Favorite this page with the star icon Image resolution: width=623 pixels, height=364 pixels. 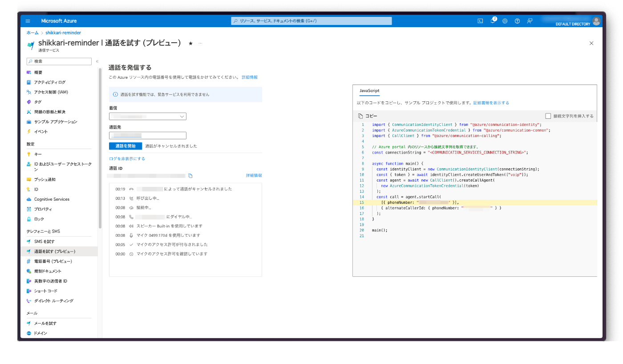pyautogui.click(x=190, y=43)
